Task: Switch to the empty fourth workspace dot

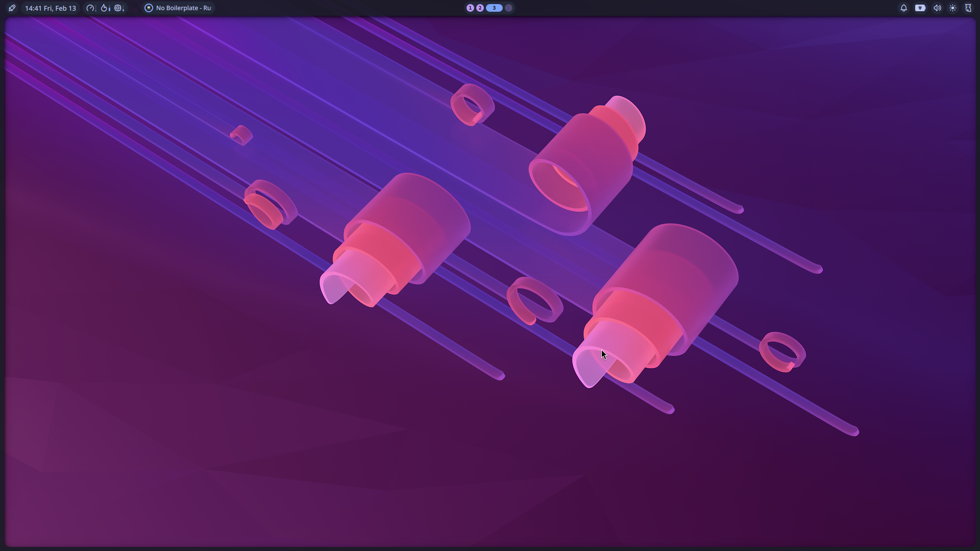Action: 509,8
